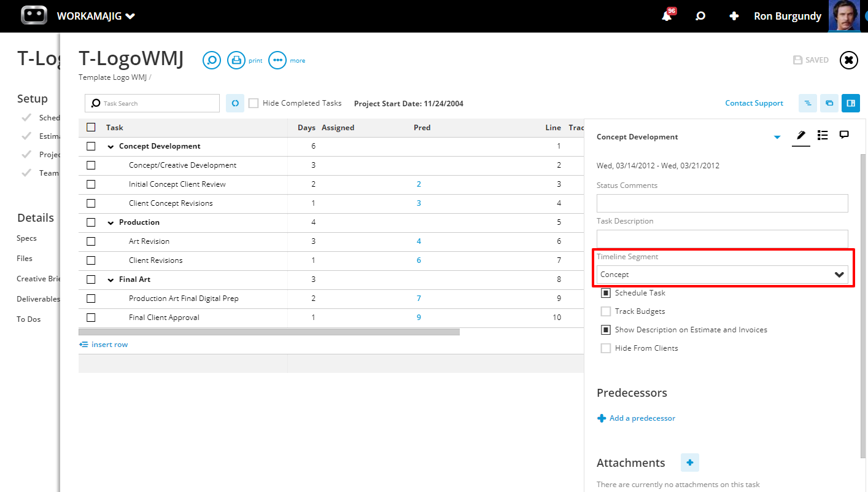Open predecessor link 2 in Initial Concept Client Review row
This screenshot has height=492, width=868.
click(419, 184)
